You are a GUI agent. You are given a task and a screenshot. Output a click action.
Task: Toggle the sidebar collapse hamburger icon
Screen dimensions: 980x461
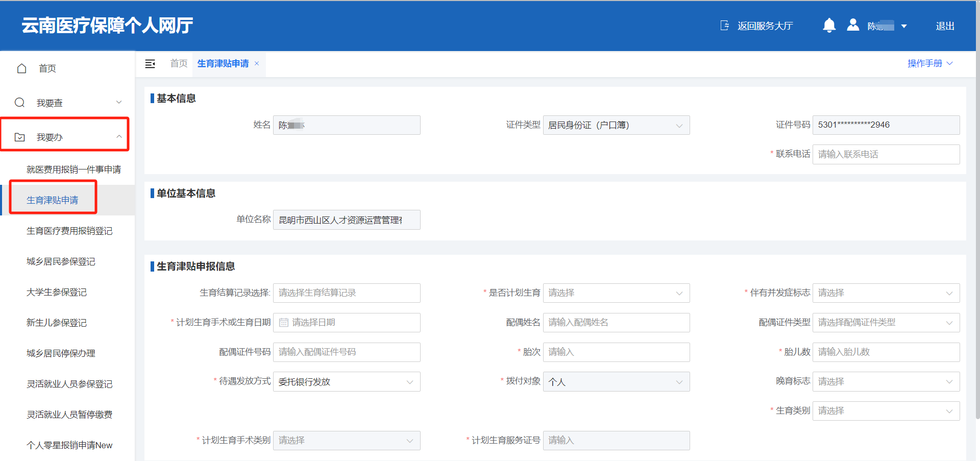(x=150, y=64)
